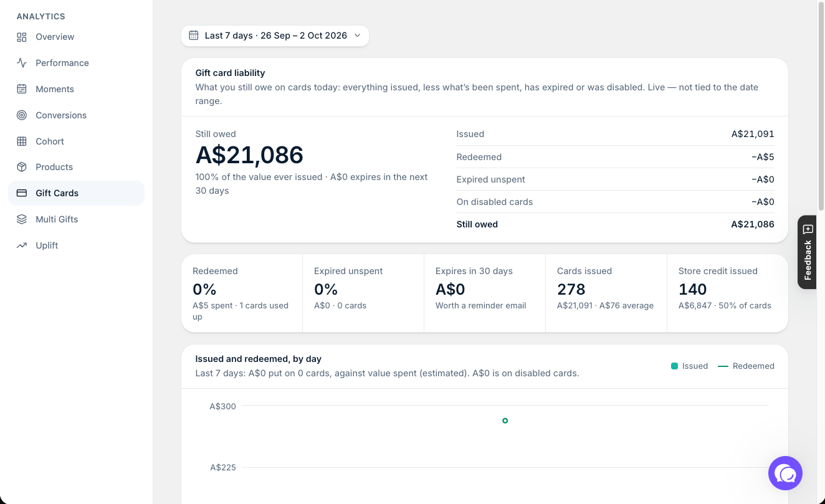Click the Uplift trending arrow icon
The height and width of the screenshot is (504, 825).
click(x=22, y=245)
